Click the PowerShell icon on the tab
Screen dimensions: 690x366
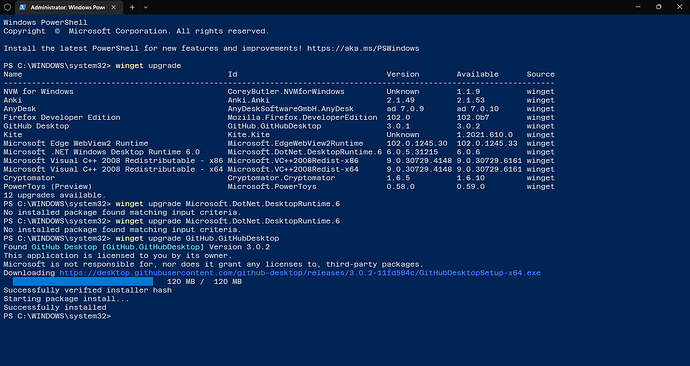(x=22, y=7)
